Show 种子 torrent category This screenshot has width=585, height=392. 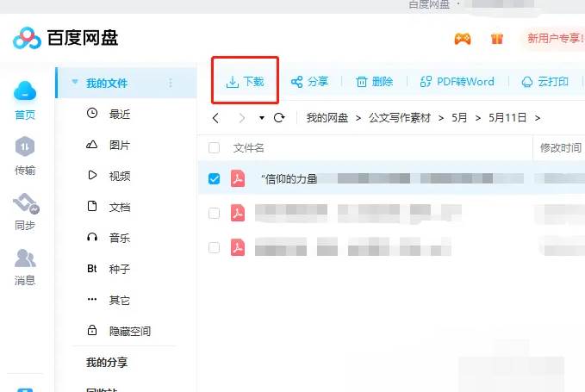click(x=120, y=269)
